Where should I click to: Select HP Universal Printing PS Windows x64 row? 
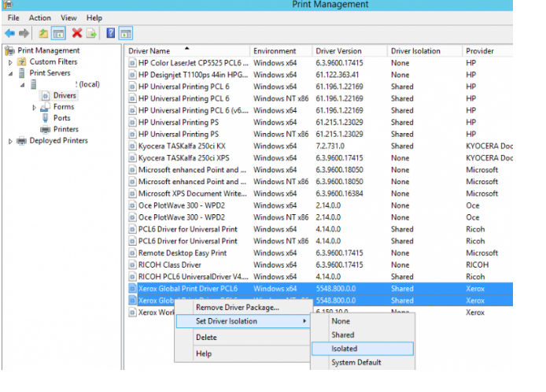(319, 122)
